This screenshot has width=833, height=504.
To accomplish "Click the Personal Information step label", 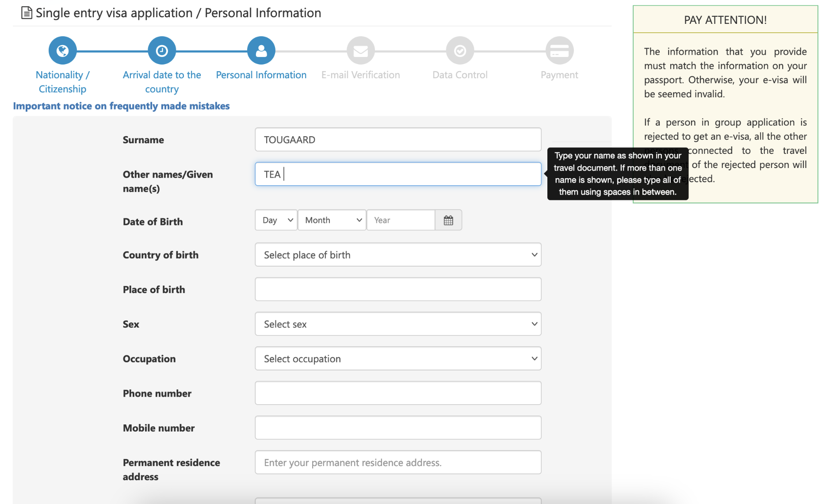I will 261,75.
